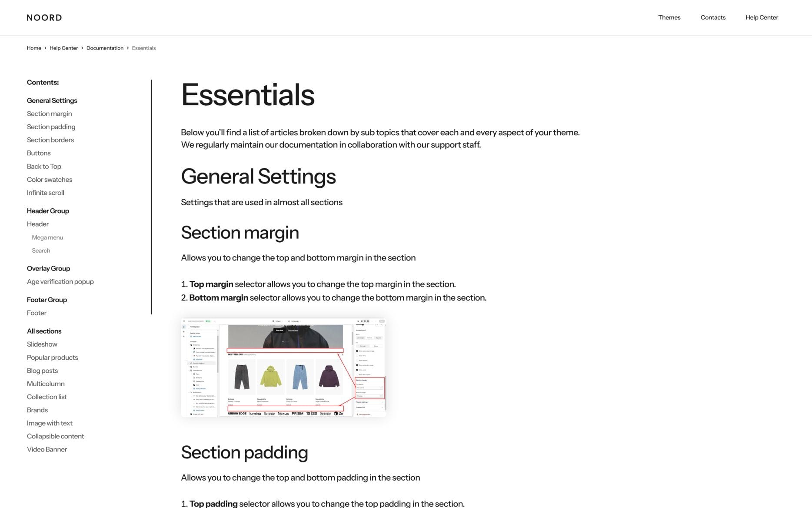Open the Slideshow section link
The height and width of the screenshot is (508, 812).
42,344
